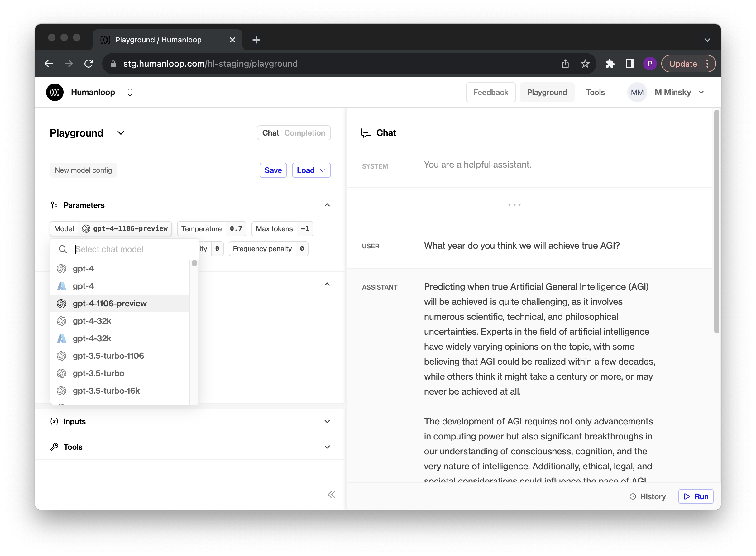The image size is (756, 556).
Task: Click the Parameters sliders icon
Action: click(54, 205)
